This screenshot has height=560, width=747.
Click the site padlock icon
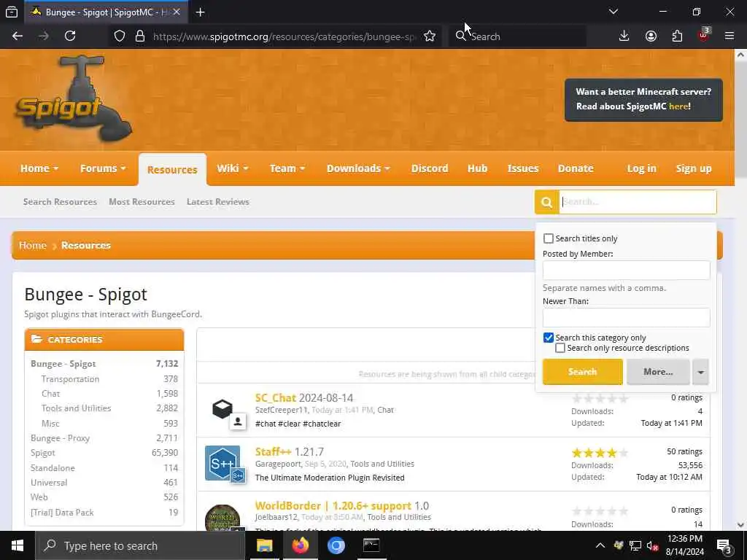tap(140, 36)
